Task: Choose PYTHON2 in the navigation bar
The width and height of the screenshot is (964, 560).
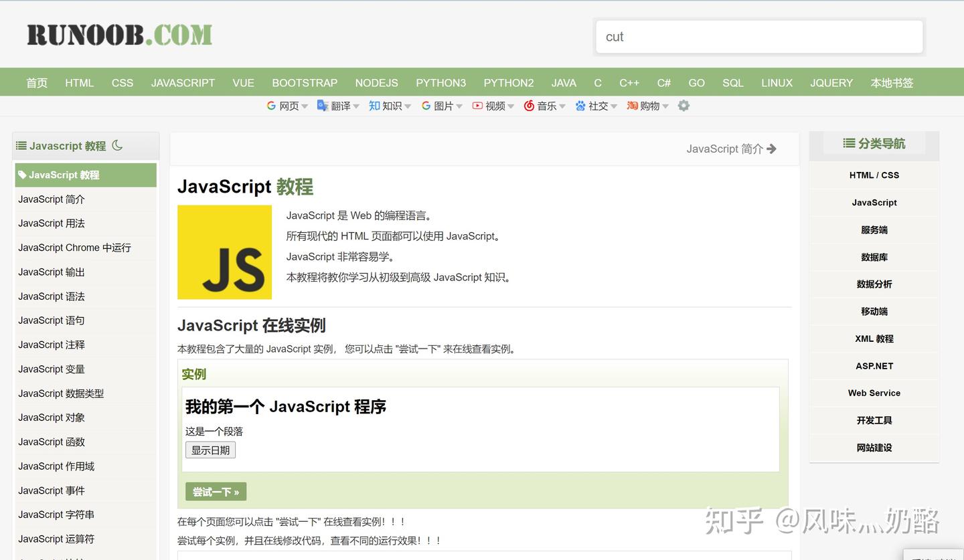Action: tap(509, 83)
